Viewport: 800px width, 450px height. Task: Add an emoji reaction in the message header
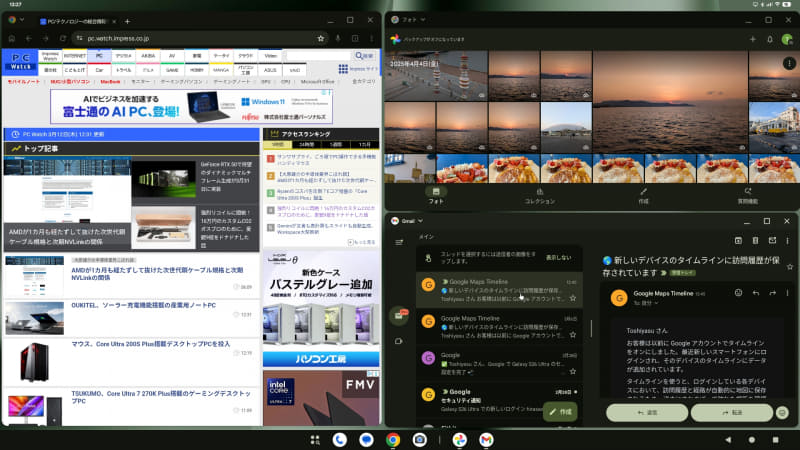[x=738, y=293]
